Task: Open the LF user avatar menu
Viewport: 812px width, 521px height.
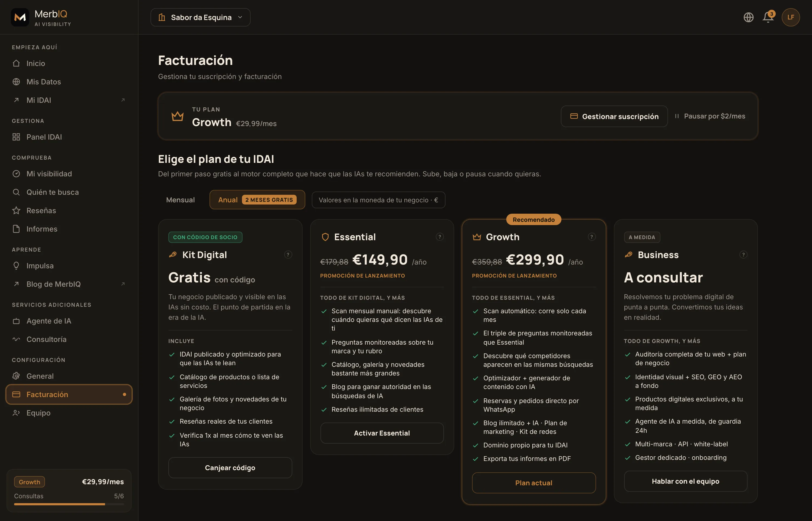Action: click(x=791, y=17)
